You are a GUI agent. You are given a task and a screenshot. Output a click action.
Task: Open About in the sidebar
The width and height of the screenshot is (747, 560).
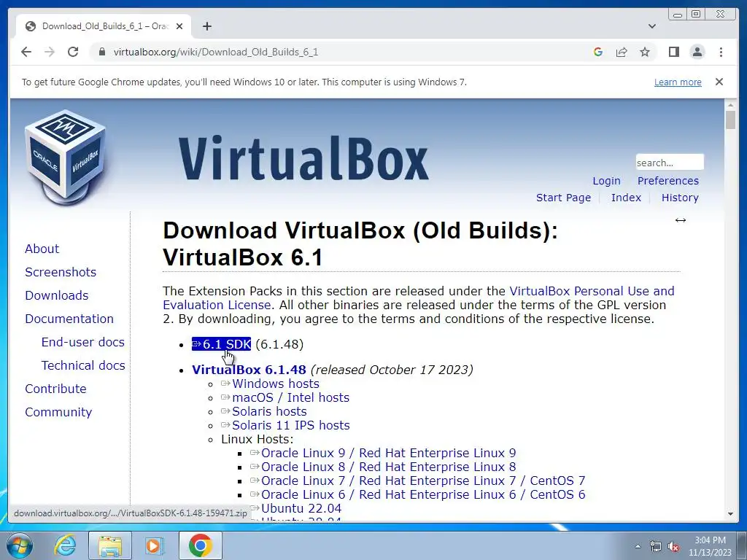pos(42,249)
